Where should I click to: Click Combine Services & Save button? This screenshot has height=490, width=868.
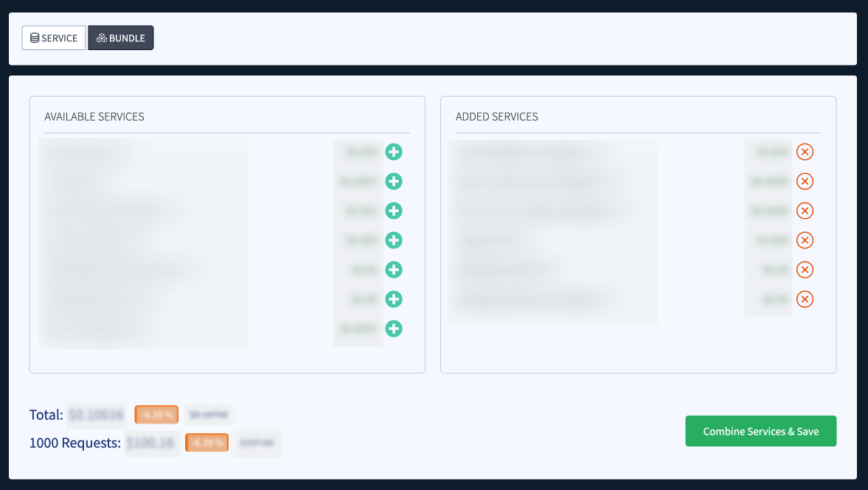point(760,431)
